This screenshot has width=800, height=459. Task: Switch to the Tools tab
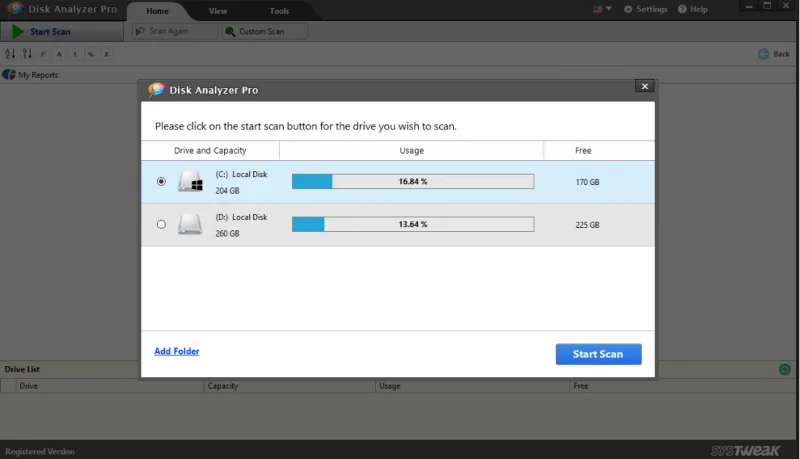tap(279, 11)
